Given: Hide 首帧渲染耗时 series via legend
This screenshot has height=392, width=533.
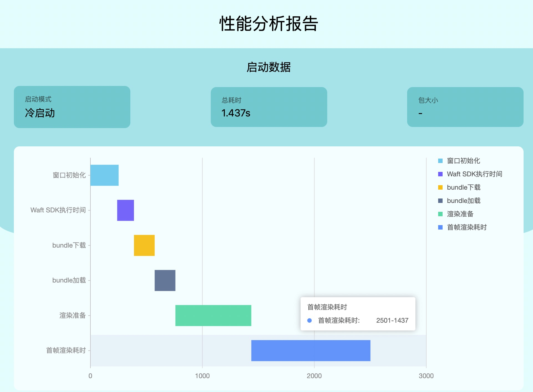Looking at the screenshot, I should (466, 227).
